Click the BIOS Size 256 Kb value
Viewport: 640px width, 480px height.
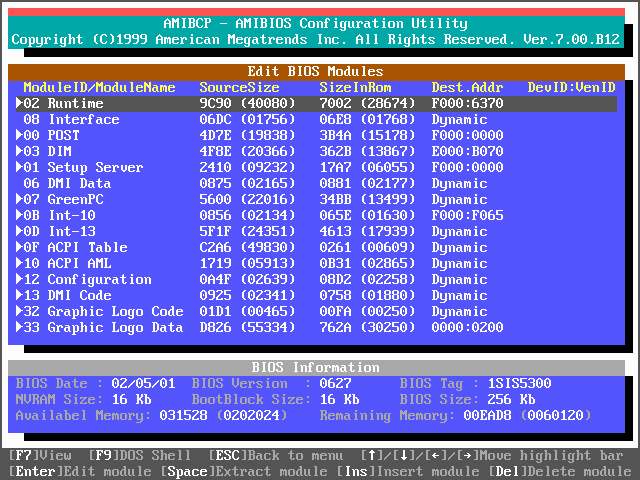tap(511, 400)
